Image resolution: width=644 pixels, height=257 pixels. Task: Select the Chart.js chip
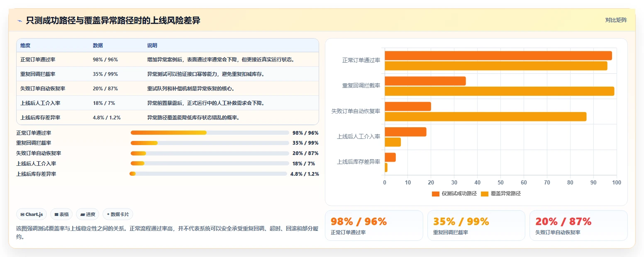pyautogui.click(x=32, y=214)
